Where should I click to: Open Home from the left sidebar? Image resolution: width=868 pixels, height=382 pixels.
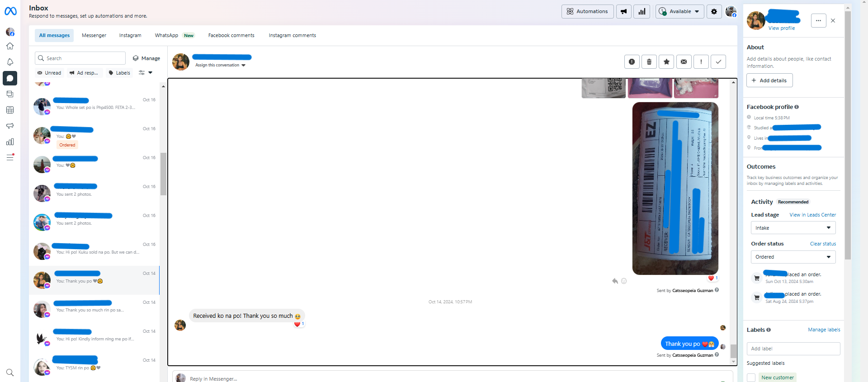[10, 46]
